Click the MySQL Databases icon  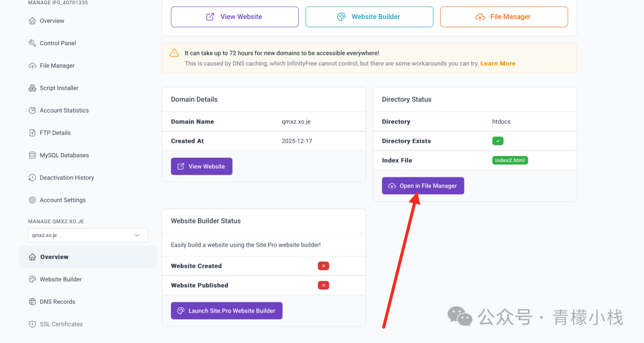click(32, 155)
